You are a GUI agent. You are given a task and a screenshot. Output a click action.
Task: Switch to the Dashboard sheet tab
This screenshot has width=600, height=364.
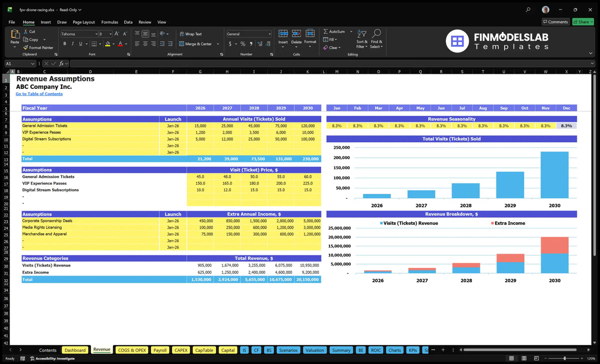(x=75, y=350)
